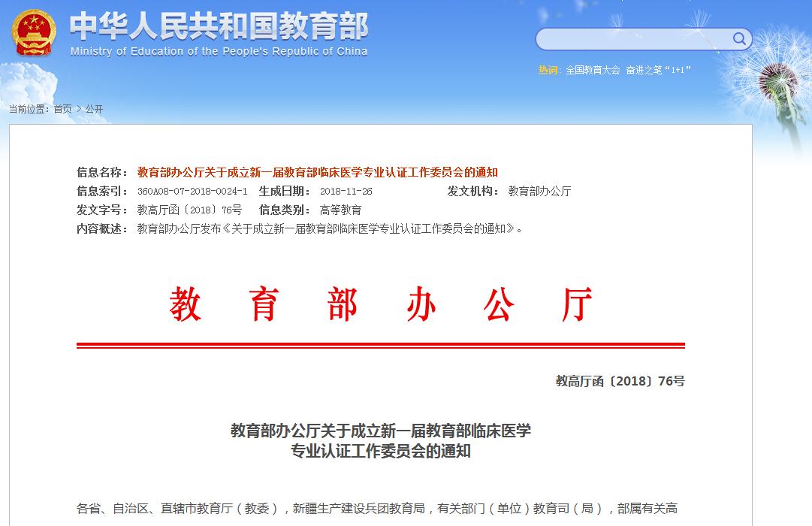Click heading line 专业认证工作委员会的通知
812x526 pixels.
(x=381, y=451)
